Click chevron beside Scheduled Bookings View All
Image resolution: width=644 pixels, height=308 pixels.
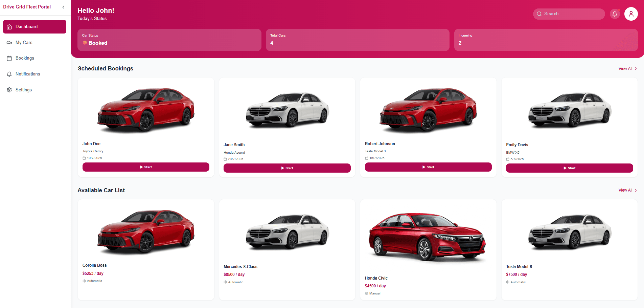(636, 69)
